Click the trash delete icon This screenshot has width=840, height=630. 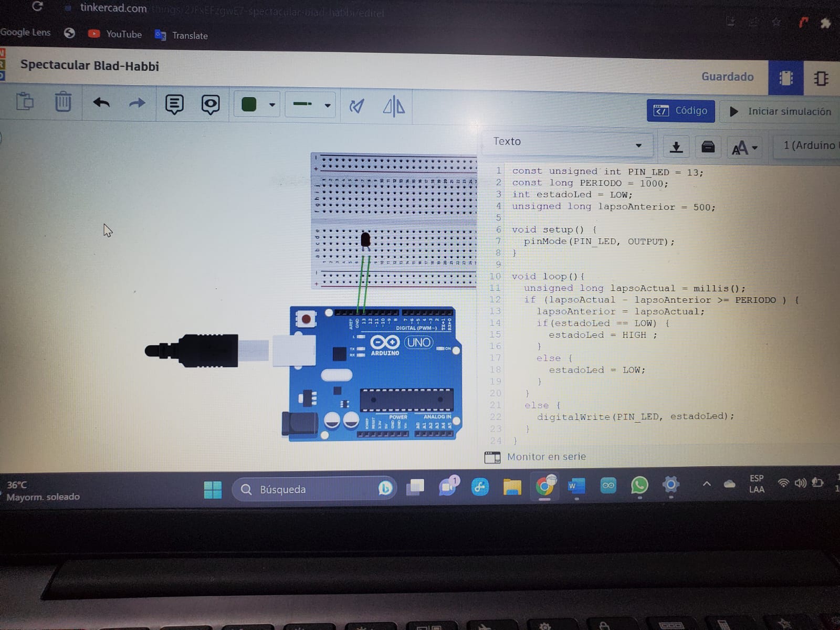pyautogui.click(x=63, y=101)
